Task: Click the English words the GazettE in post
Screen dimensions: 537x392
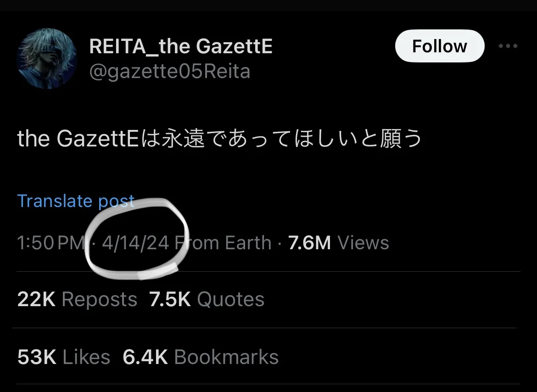Action: 78,138
